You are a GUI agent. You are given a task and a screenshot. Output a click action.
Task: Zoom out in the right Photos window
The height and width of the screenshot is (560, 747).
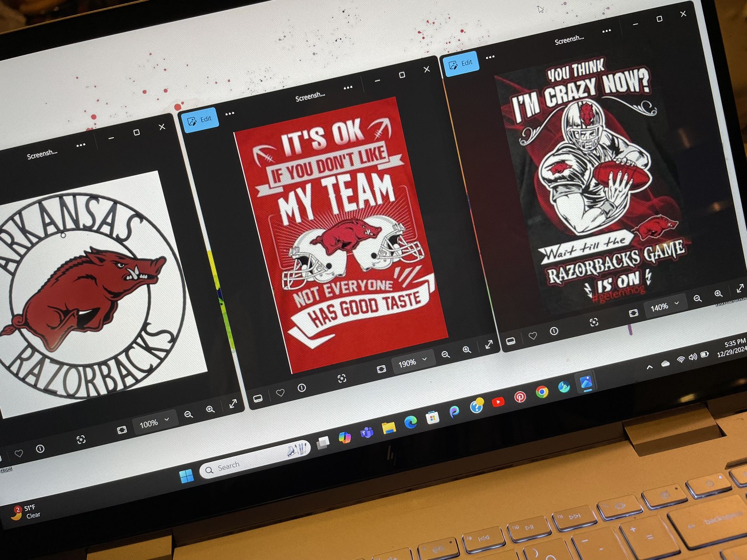pos(698,298)
